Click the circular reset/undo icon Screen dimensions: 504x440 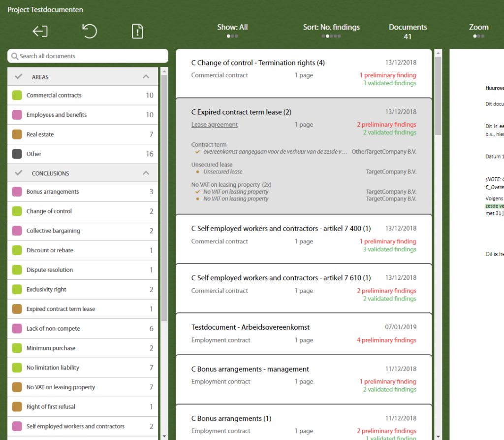point(90,31)
